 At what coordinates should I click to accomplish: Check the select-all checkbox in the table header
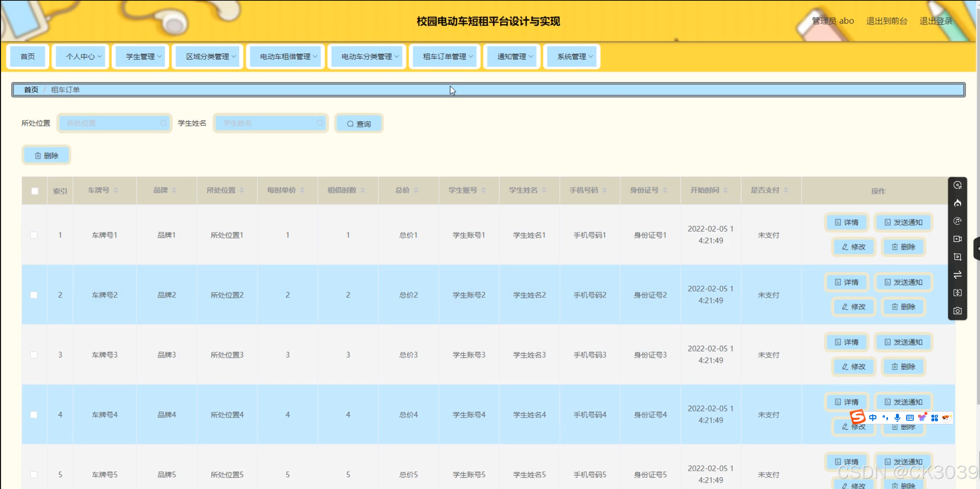[x=35, y=191]
